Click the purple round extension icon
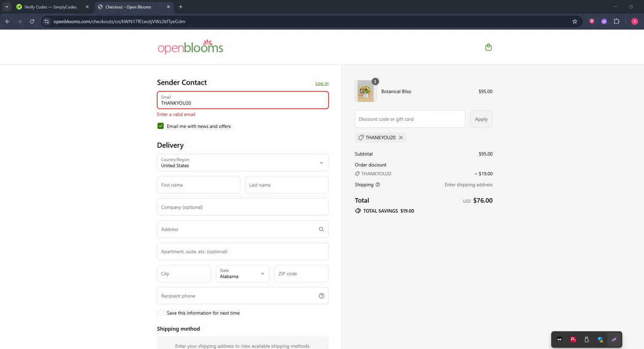This screenshot has height=349, width=644. pyautogui.click(x=604, y=21)
